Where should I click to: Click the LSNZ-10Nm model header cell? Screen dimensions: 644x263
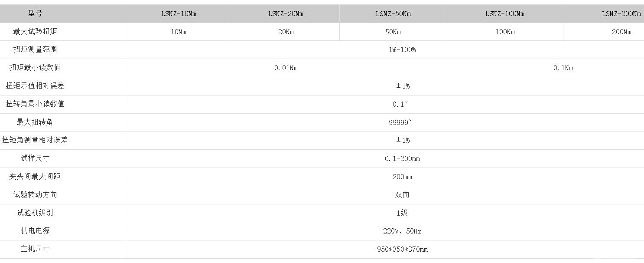click(x=179, y=13)
